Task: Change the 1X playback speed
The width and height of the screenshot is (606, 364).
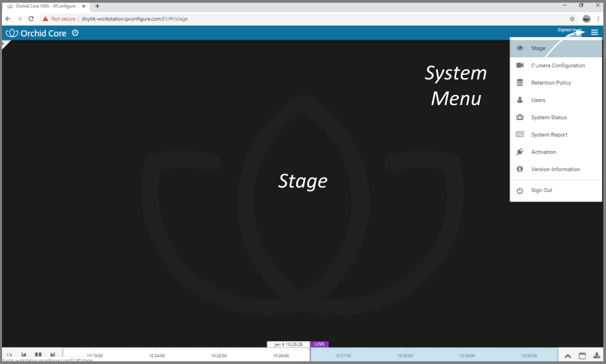Action: [x=9, y=355]
